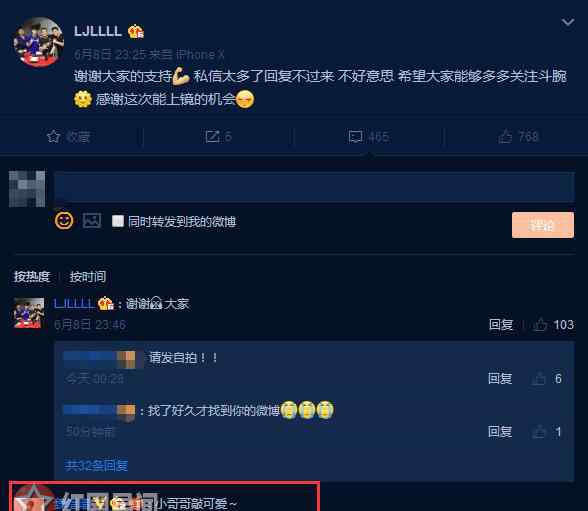Open LJLLLL profile avatar at post header

pos(39,42)
